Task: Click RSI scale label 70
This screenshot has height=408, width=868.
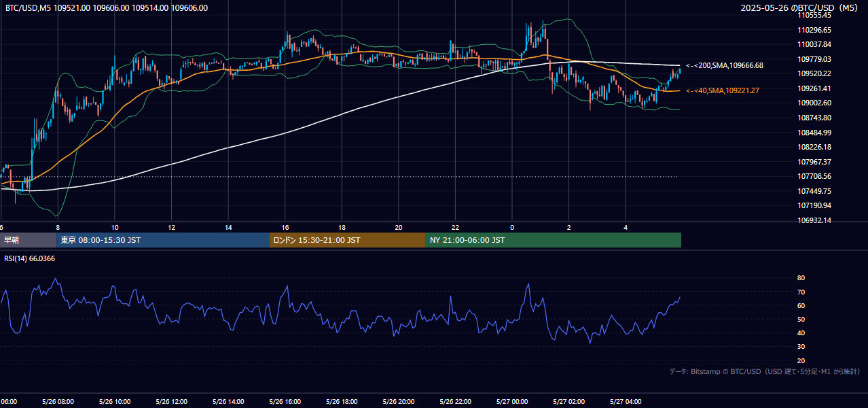Action: [x=801, y=292]
